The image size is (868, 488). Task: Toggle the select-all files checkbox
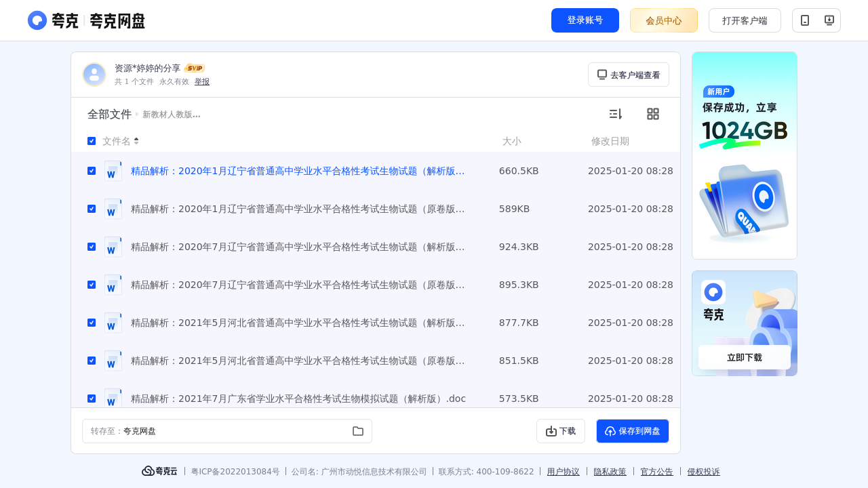click(92, 141)
